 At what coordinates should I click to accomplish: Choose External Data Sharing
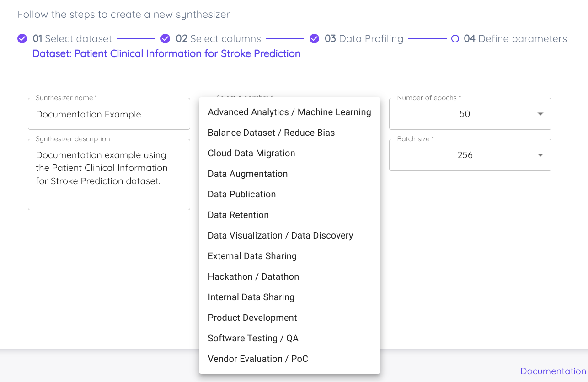click(x=289, y=256)
